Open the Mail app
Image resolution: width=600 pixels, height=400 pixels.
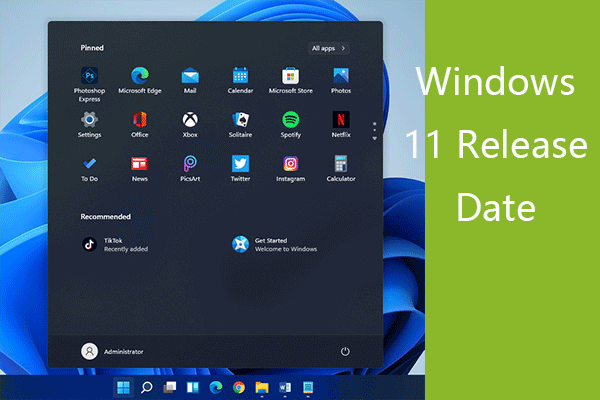(x=190, y=80)
